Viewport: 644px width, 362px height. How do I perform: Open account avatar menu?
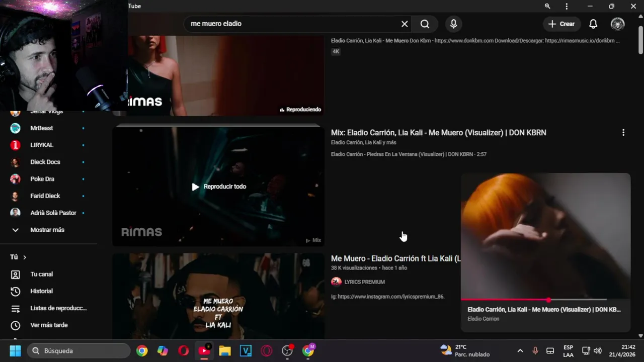click(617, 24)
